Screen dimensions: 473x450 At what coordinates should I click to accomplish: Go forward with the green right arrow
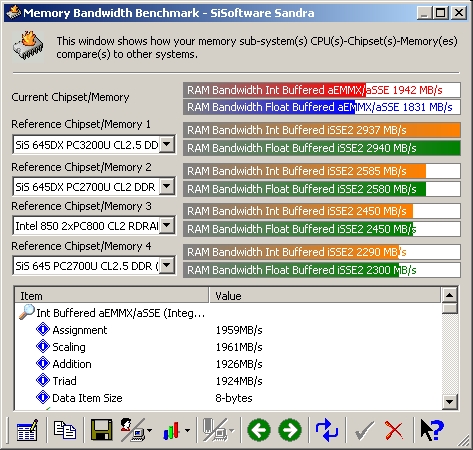point(290,430)
